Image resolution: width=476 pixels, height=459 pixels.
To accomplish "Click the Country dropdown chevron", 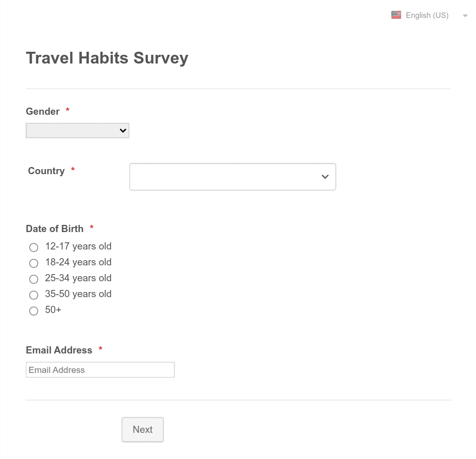I will 325,176.
